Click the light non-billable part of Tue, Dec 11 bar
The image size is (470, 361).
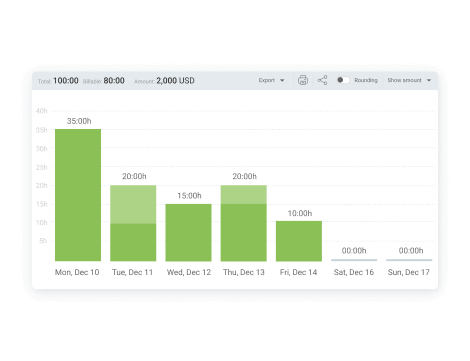coord(133,204)
